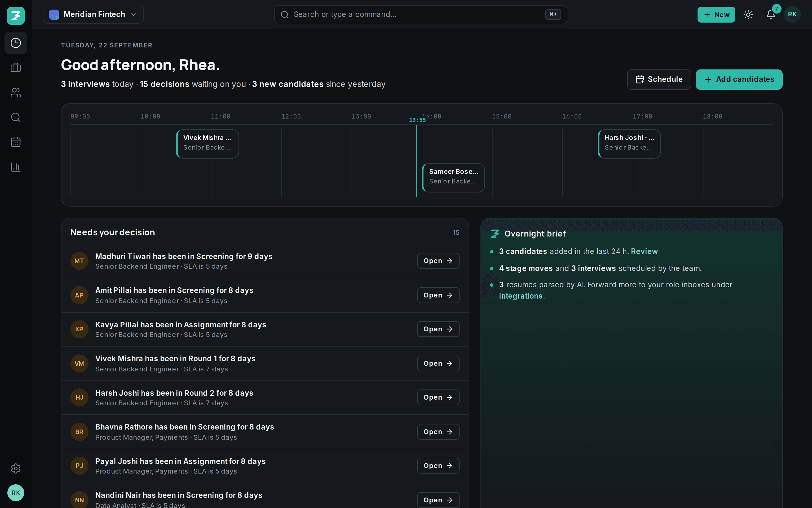Focus the Search or type a command field
Image resolution: width=812 pixels, height=508 pixels.
(x=420, y=14)
